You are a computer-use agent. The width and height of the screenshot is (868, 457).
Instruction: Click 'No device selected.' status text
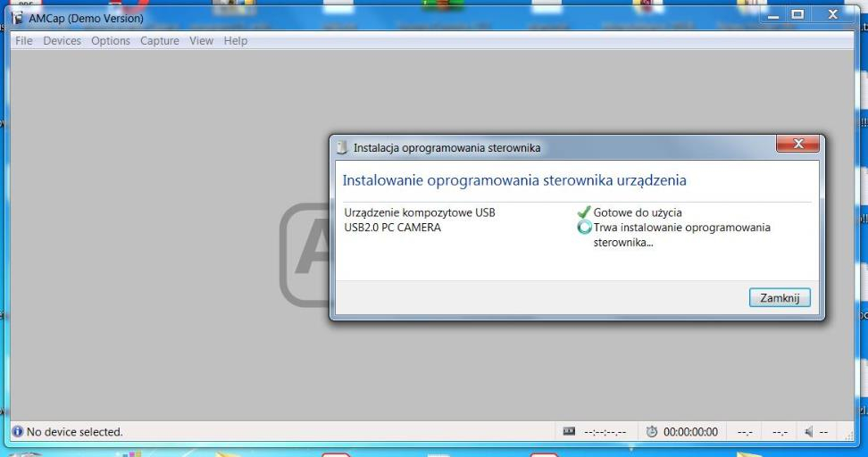(x=75, y=432)
